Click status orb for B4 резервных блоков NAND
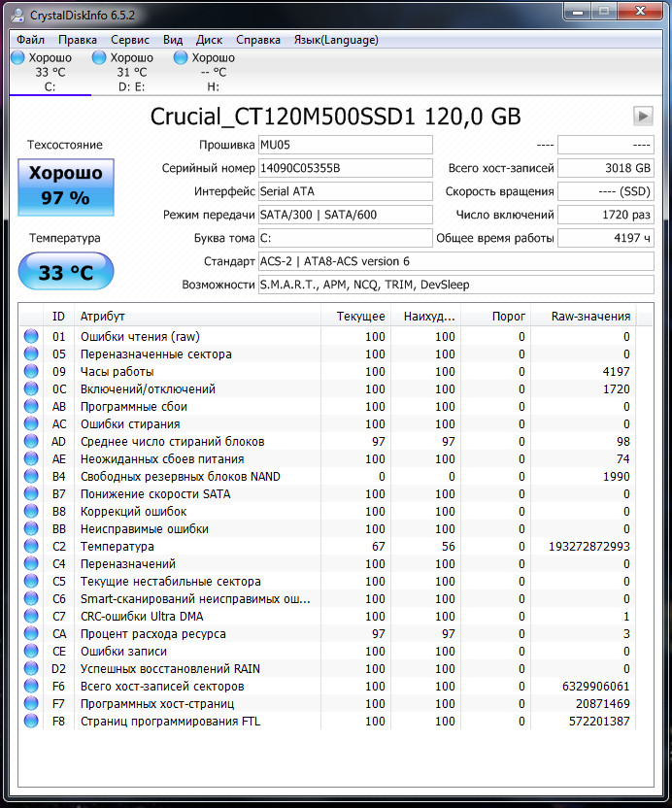The width and height of the screenshot is (672, 808). [31, 476]
